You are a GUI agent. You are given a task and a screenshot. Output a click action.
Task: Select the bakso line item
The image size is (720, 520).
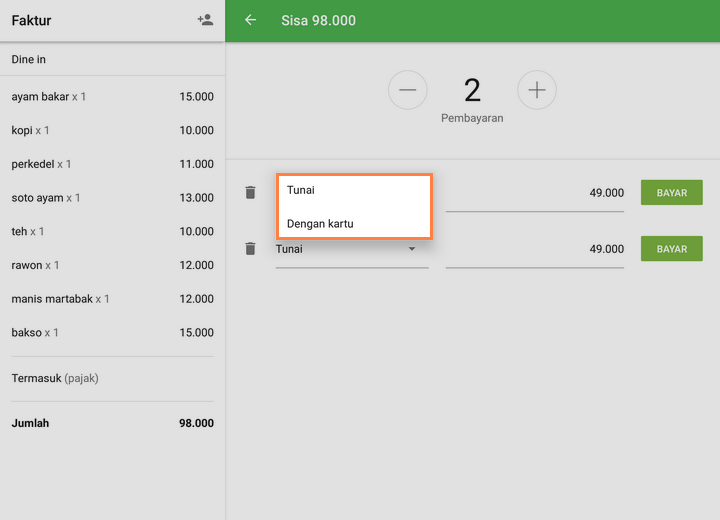click(x=112, y=333)
